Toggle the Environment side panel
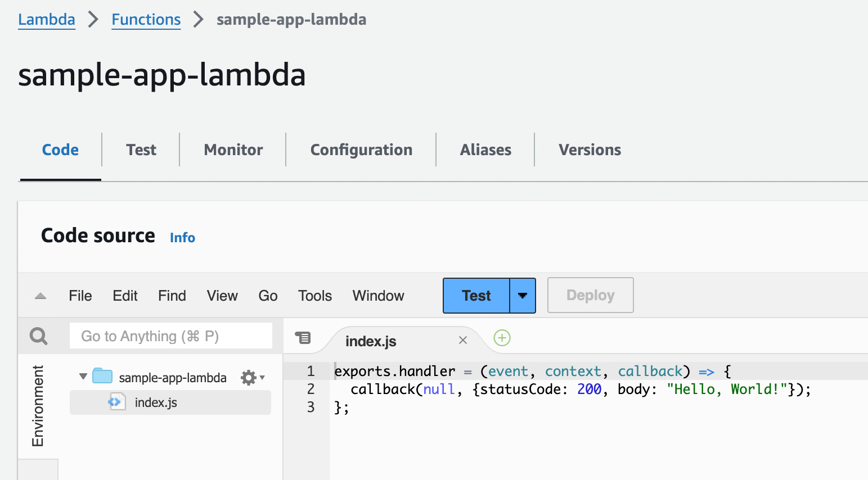 38,406
